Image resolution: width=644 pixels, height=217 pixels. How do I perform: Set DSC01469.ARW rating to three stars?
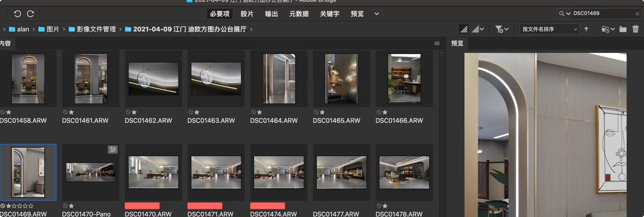(x=20, y=206)
